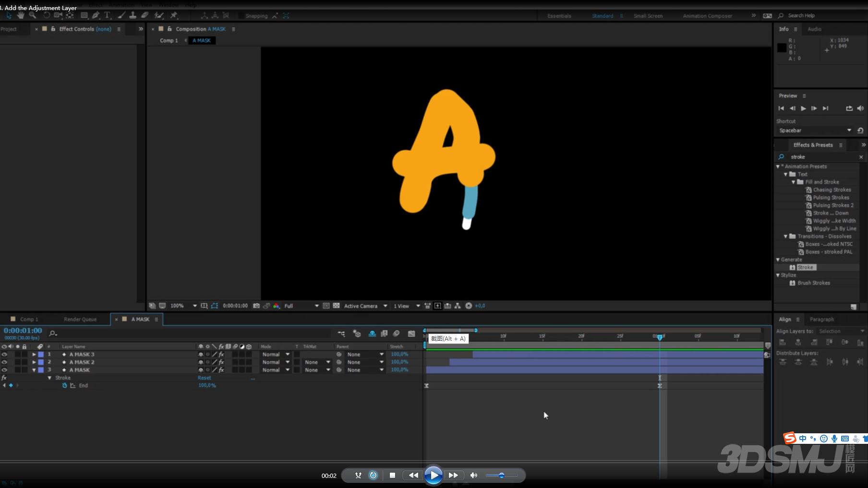The width and height of the screenshot is (868, 488).
Task: Hide the A MASK 3 layer
Action: click(x=4, y=355)
